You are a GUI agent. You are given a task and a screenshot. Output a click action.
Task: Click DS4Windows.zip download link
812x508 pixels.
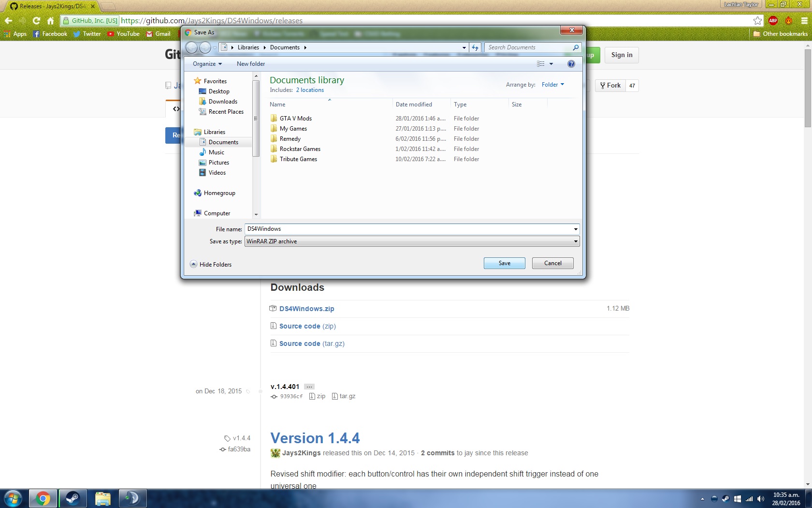[x=307, y=309]
